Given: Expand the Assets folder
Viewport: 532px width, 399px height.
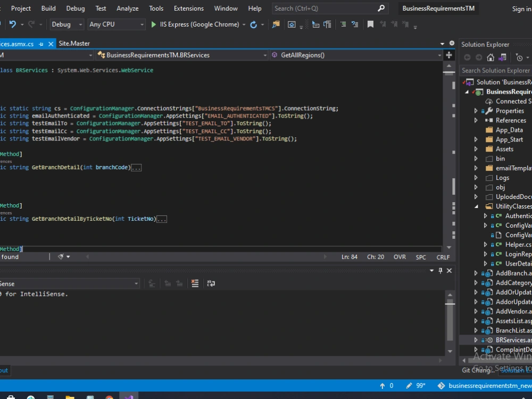Looking at the screenshot, I should click(x=476, y=149).
